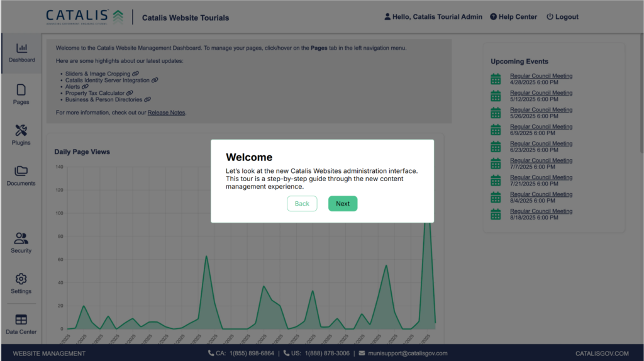Click calendar icon for 7/7/2025 meeting

pos(496,164)
